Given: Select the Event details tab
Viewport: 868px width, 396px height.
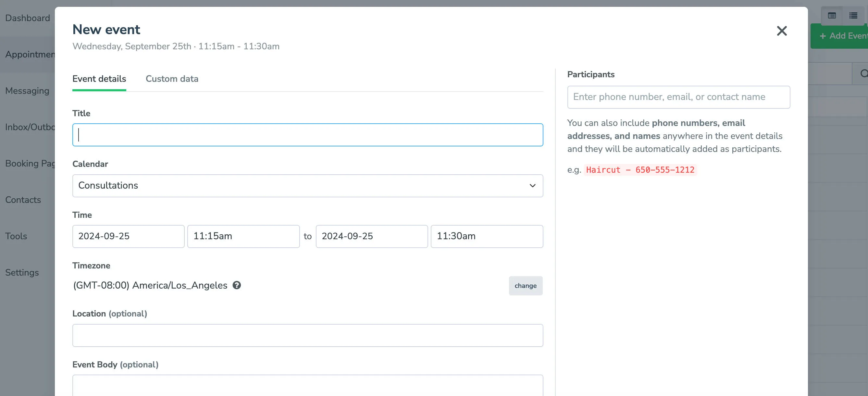Looking at the screenshot, I should click(x=99, y=79).
